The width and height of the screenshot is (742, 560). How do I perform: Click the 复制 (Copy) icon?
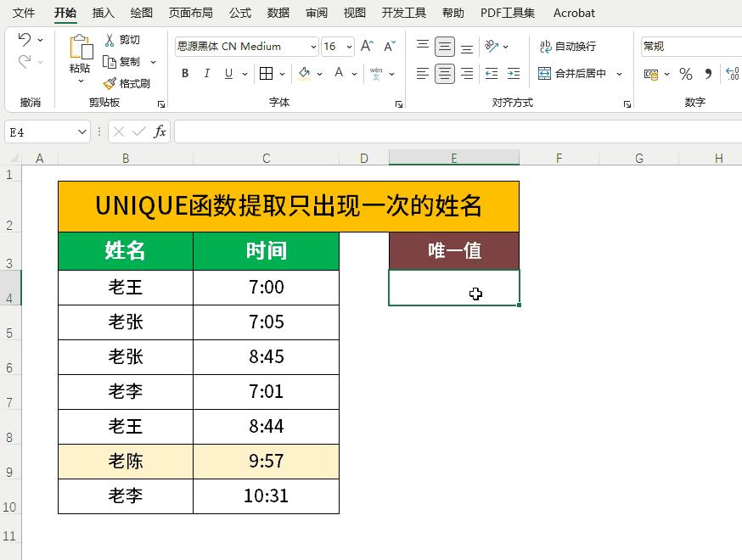tap(110, 61)
